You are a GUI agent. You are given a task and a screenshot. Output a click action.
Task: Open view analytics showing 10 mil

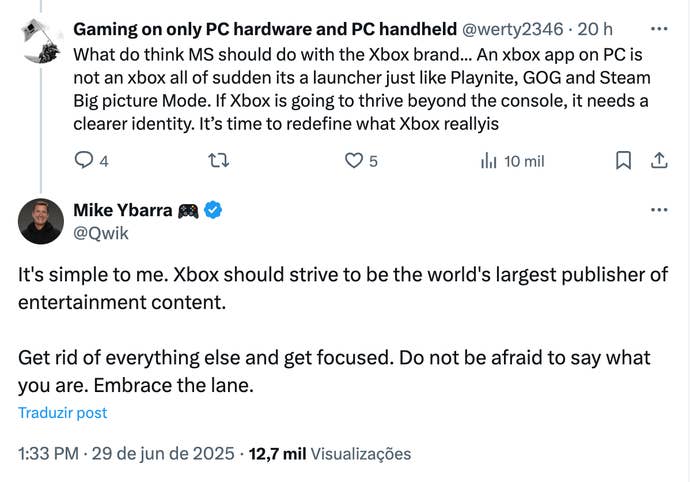512,160
